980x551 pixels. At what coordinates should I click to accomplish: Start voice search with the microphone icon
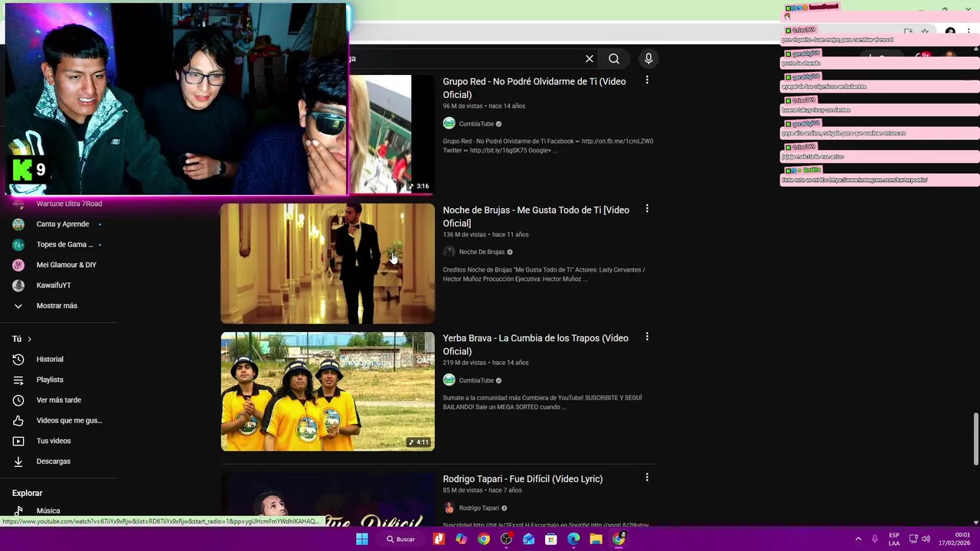[x=648, y=59]
